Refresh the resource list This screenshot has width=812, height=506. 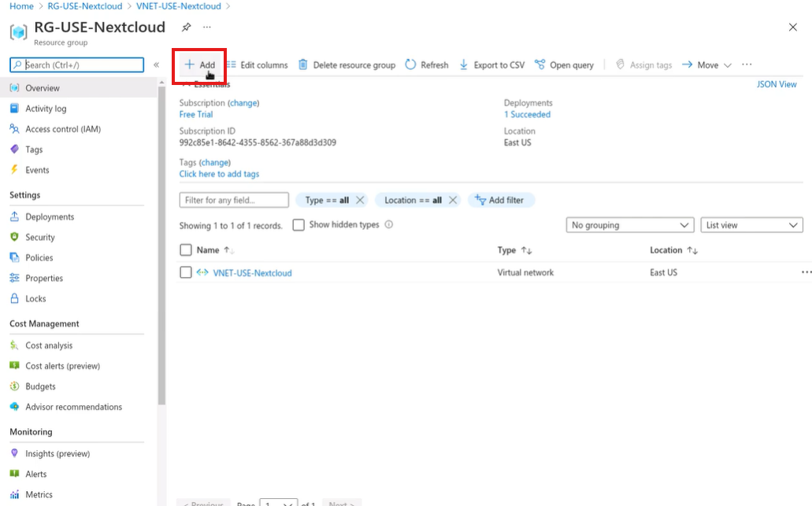(427, 65)
